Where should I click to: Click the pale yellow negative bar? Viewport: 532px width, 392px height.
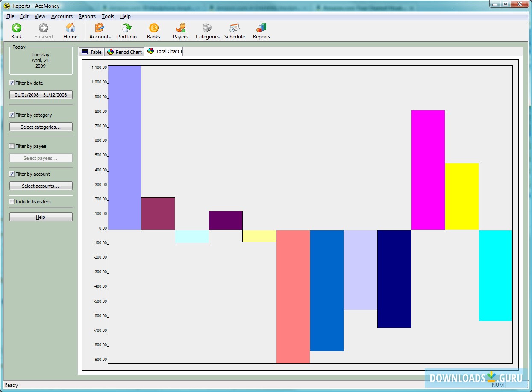coord(259,236)
